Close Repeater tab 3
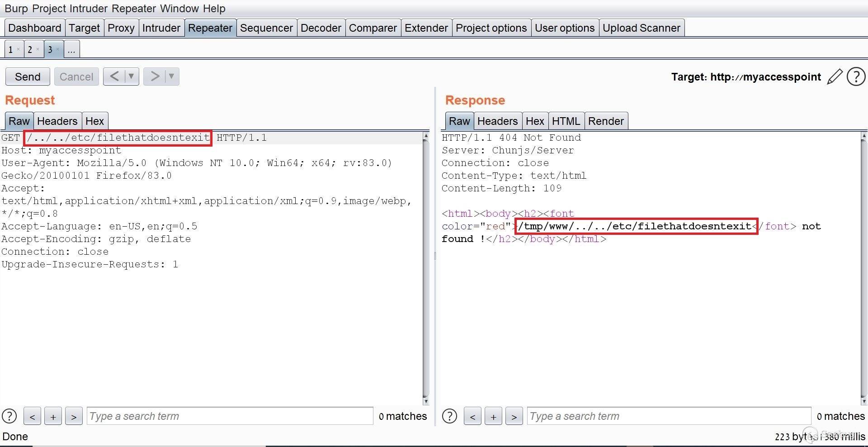Viewport: 868px width, 447px height. pos(58,49)
